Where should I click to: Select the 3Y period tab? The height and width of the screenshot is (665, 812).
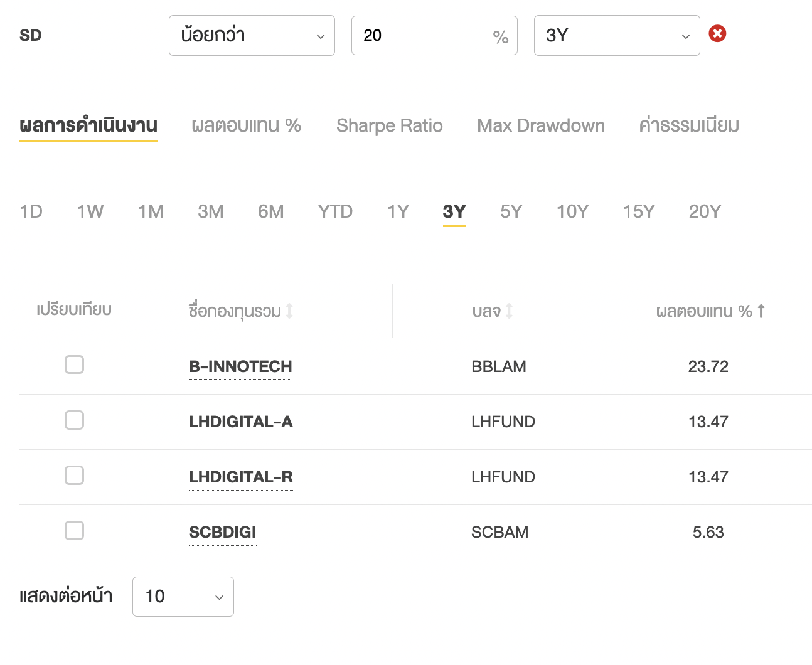pyautogui.click(x=454, y=211)
